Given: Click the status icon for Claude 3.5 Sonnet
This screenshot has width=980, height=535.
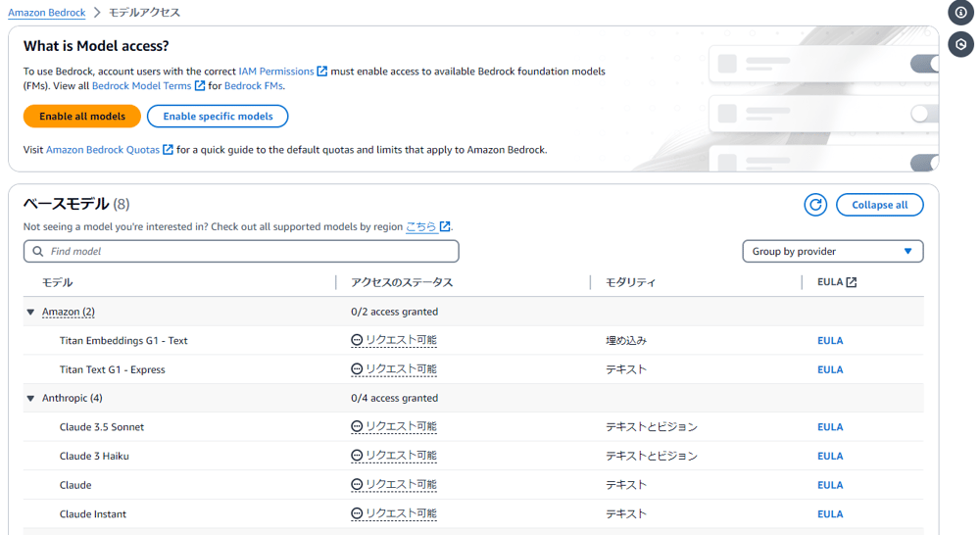Looking at the screenshot, I should pyautogui.click(x=357, y=426).
